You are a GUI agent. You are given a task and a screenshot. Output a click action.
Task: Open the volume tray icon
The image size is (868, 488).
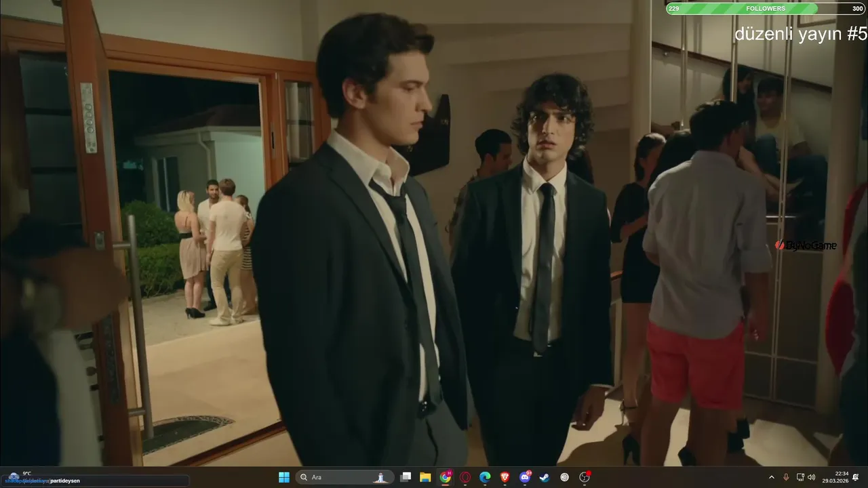[812, 477]
